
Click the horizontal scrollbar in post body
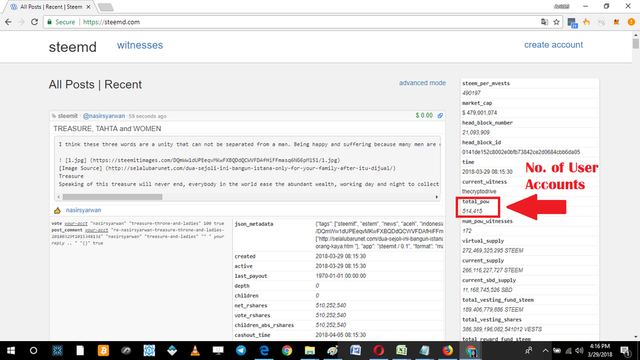point(112,197)
